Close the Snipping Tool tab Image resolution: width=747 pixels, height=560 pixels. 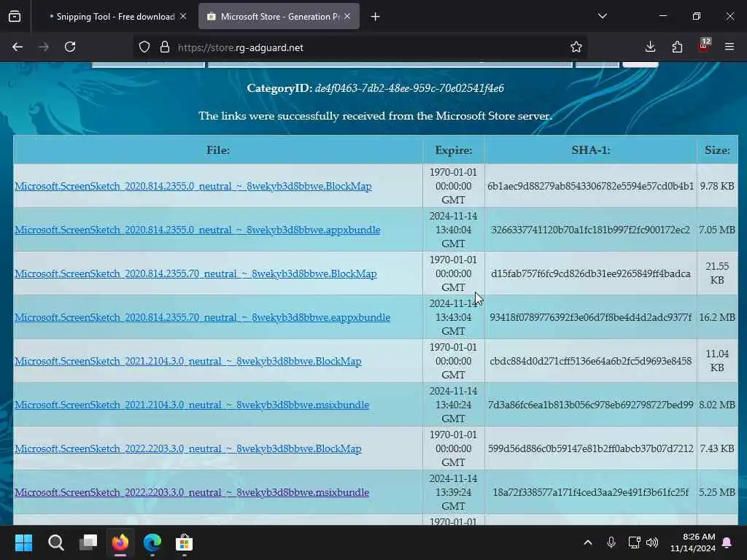[183, 16]
